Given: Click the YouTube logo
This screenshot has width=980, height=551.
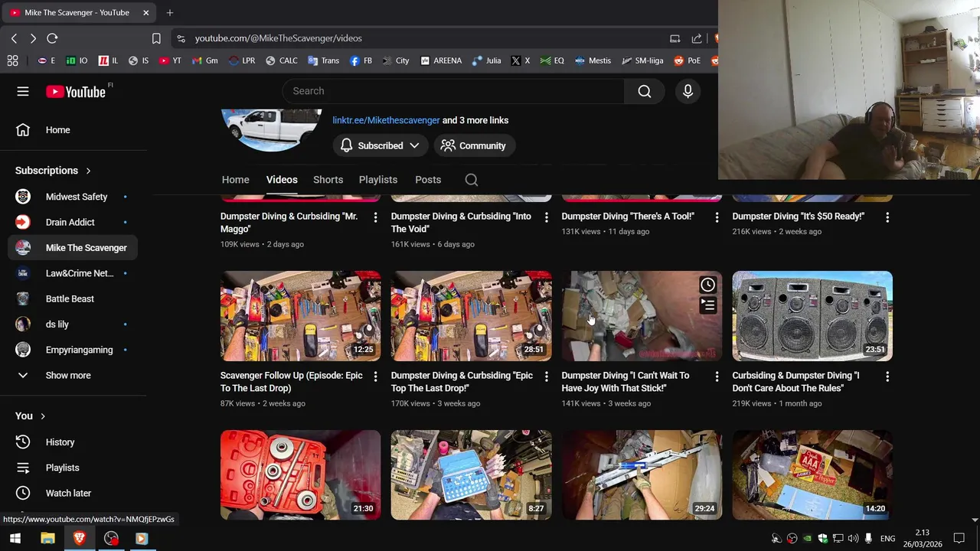Looking at the screenshot, I should (x=76, y=92).
